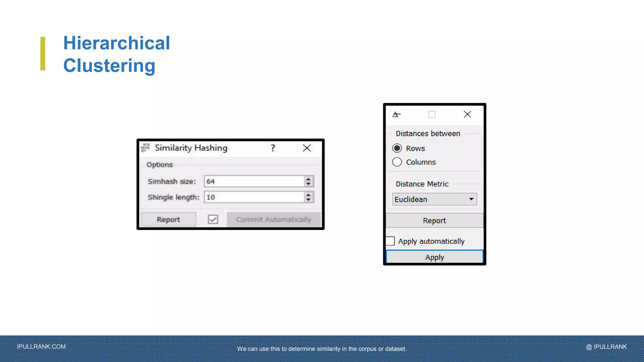
Task: Click the Commit Automatically button
Action: tap(274, 219)
